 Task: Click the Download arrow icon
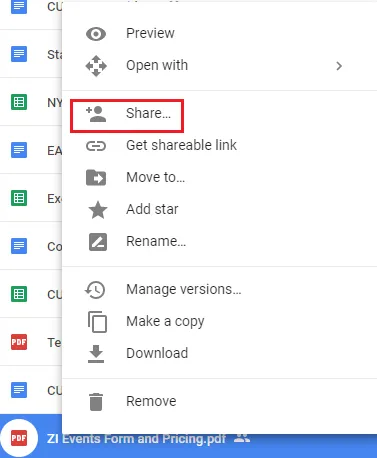point(96,354)
